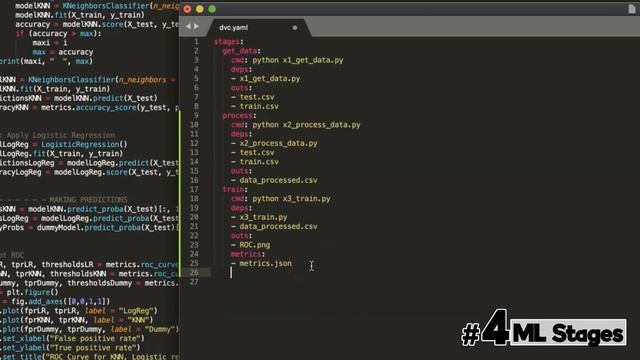Click the 'stages:' key on line 1
The image size is (640, 360).
229,42
